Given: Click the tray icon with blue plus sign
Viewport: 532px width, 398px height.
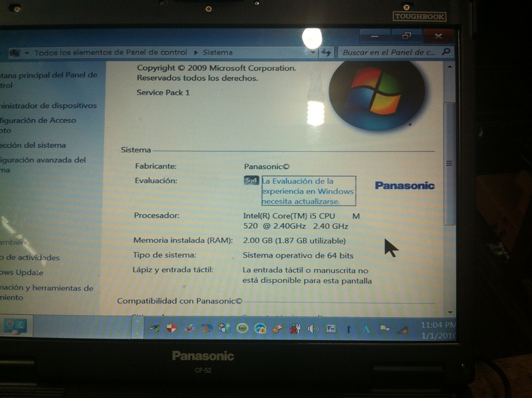Looking at the screenshot, I should point(224,328).
